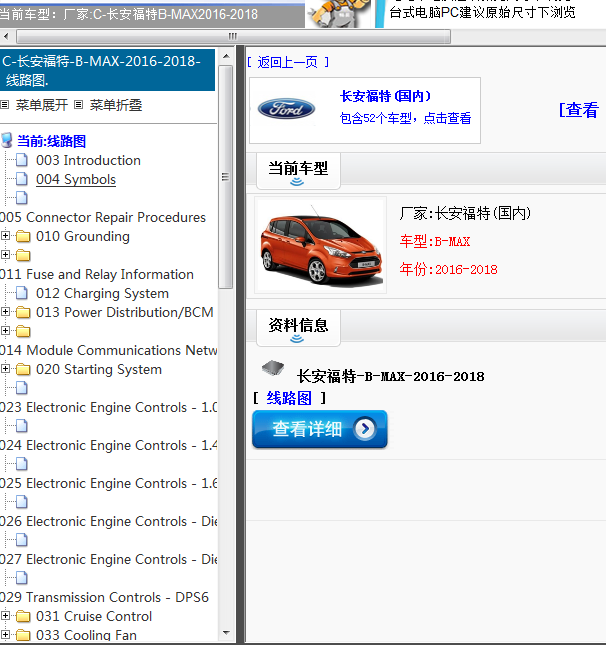Click the 当前:线路图 tree root icon
606x645 pixels.
tap(7, 140)
